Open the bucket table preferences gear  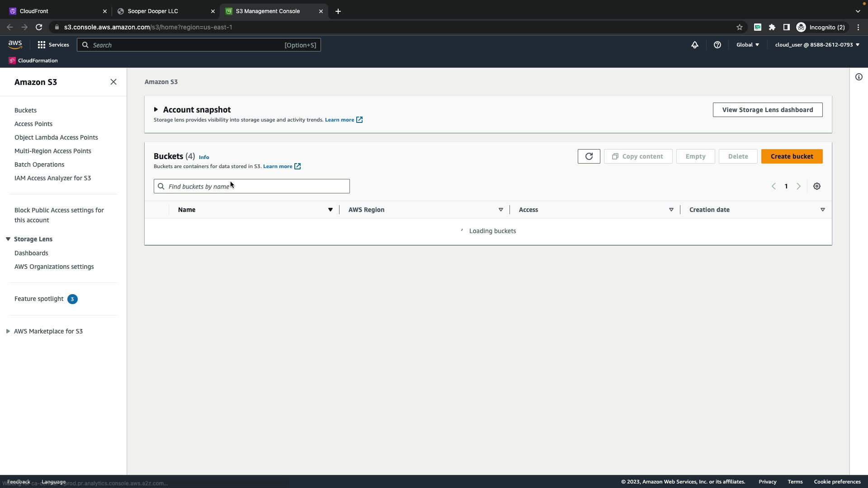(816, 186)
